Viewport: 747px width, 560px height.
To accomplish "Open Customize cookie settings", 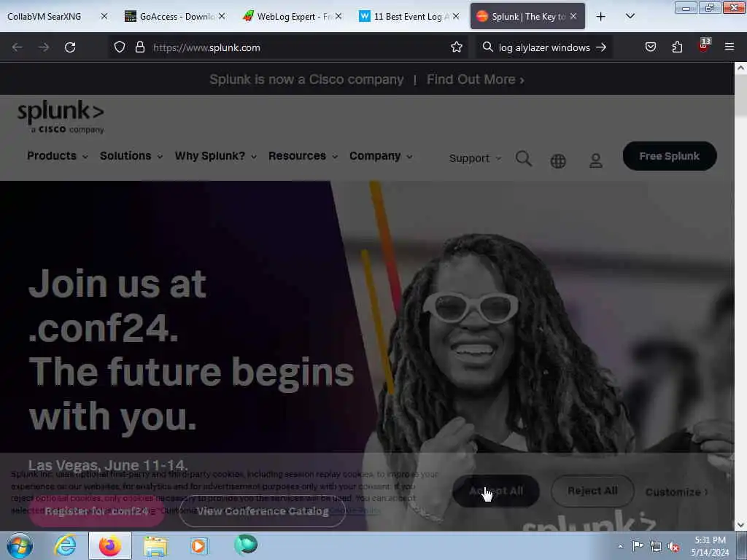I will 676,491.
